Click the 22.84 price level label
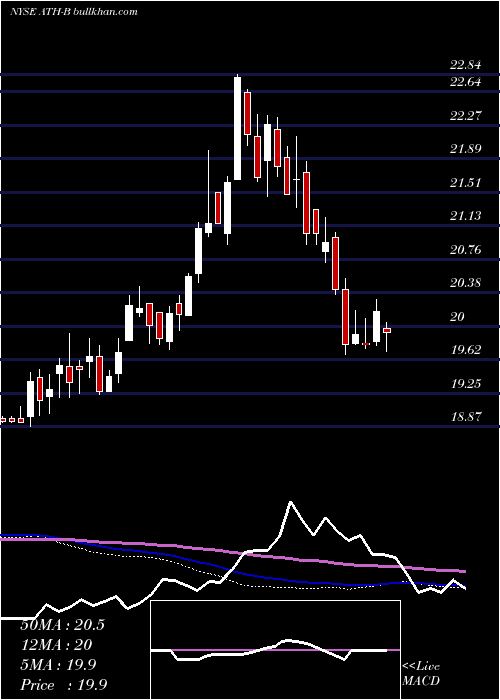 click(466, 65)
